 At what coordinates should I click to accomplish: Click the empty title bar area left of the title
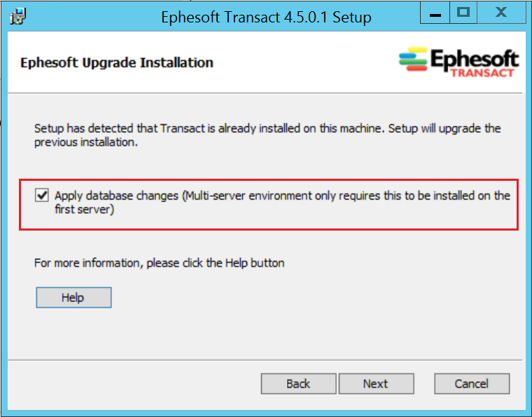click(x=92, y=16)
